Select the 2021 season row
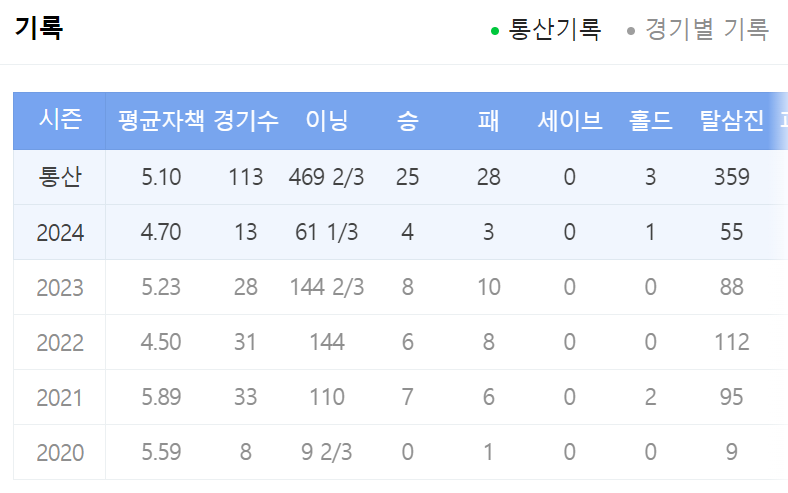The image size is (788, 493). click(401, 397)
